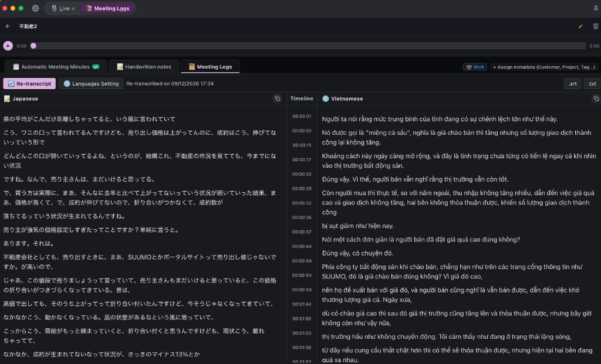Open Automatic Meeting Minutes tab
The height and width of the screenshot is (364, 601).
point(56,67)
